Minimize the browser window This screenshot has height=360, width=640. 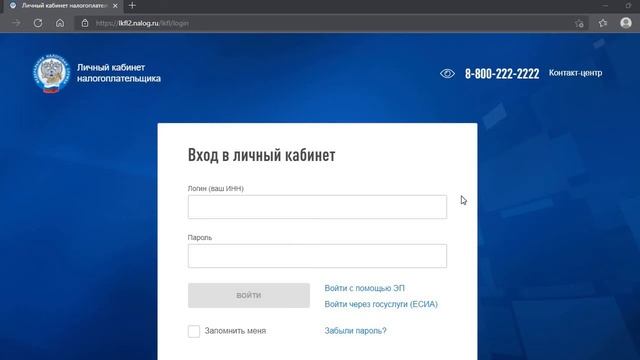tap(605, 6)
